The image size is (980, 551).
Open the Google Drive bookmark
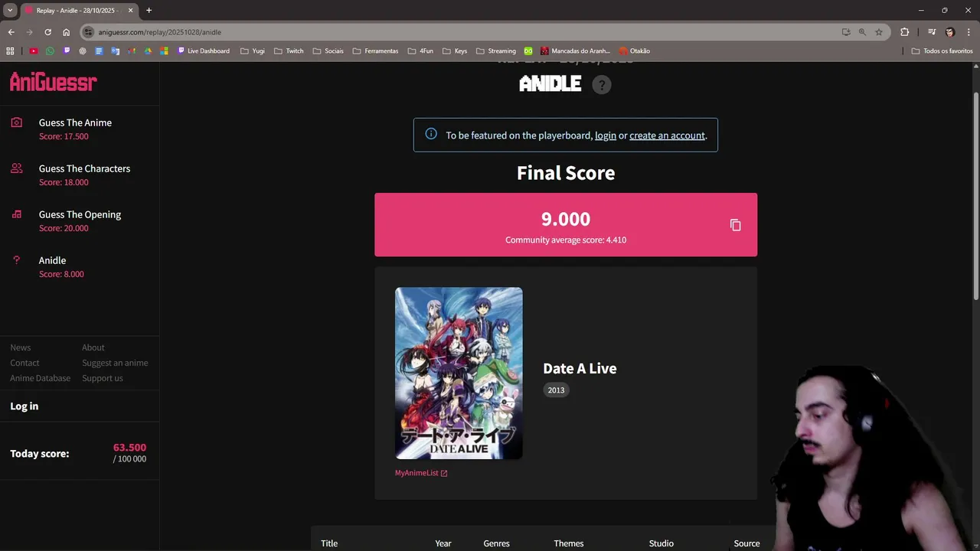point(148,51)
